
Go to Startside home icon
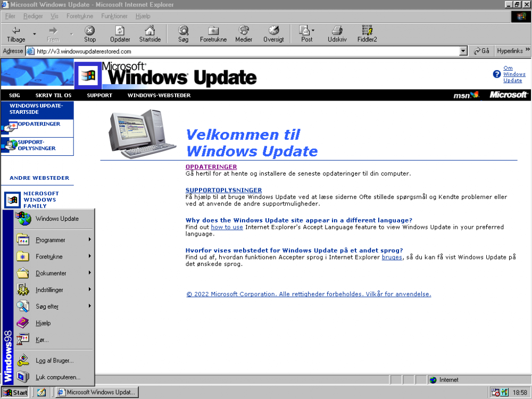click(150, 31)
